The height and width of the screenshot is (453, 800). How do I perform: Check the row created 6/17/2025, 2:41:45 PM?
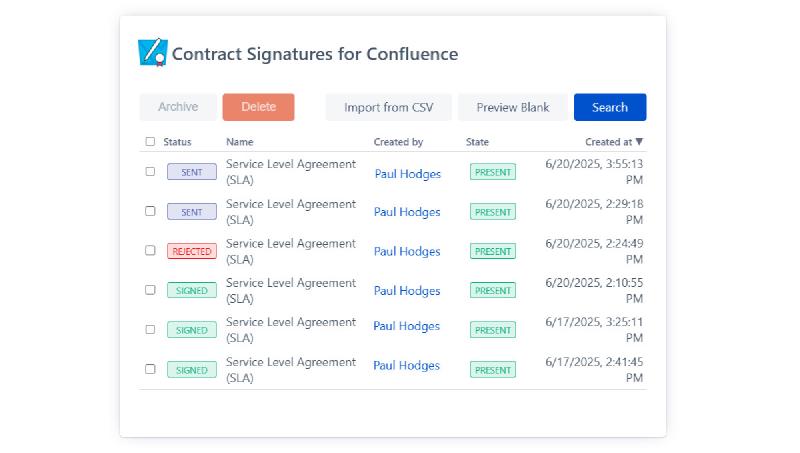click(x=150, y=368)
